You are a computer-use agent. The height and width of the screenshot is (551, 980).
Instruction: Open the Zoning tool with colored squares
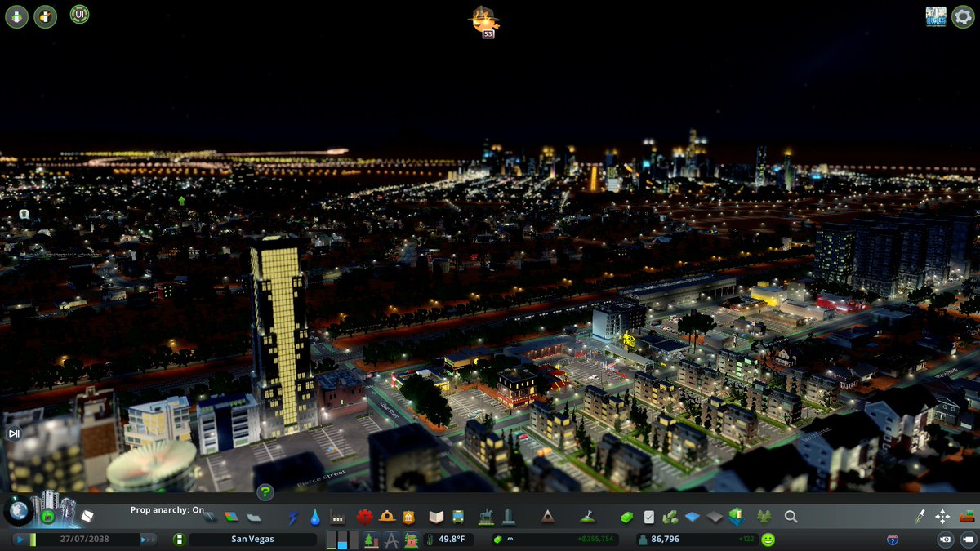coord(232,517)
